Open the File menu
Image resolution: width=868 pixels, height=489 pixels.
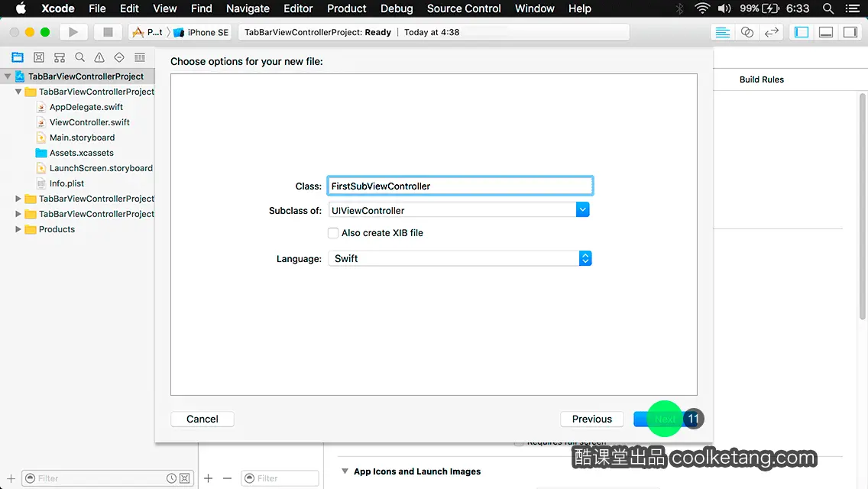tap(97, 8)
